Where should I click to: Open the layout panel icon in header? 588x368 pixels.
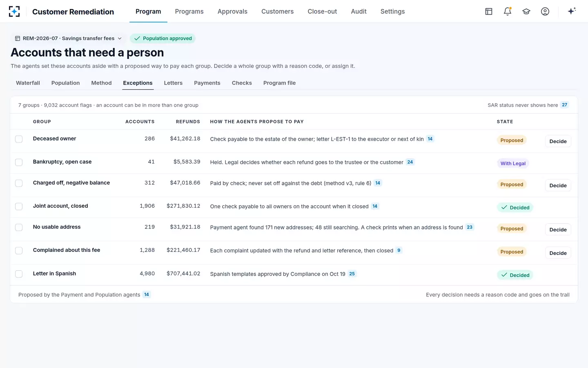click(489, 11)
